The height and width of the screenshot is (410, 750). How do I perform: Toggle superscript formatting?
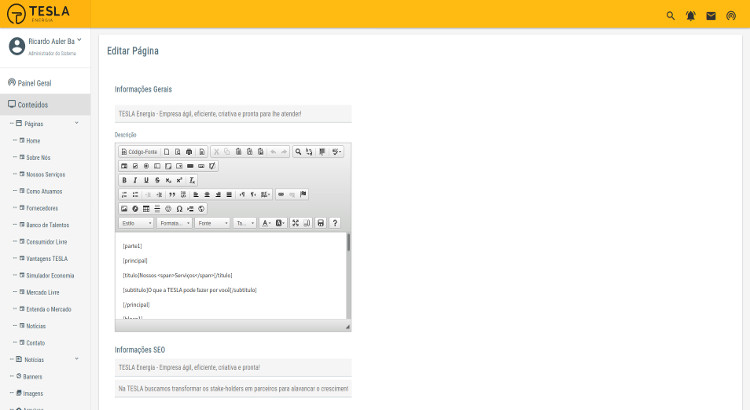[x=179, y=180]
